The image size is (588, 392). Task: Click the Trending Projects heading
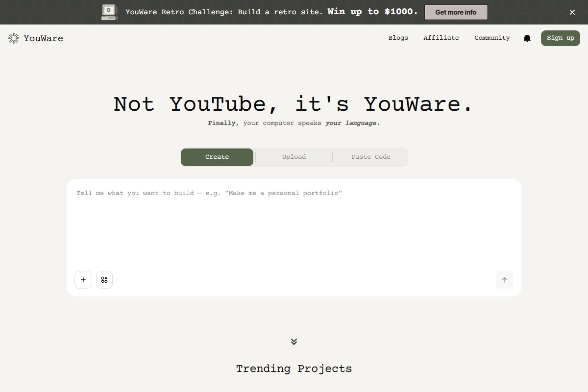pyautogui.click(x=294, y=369)
